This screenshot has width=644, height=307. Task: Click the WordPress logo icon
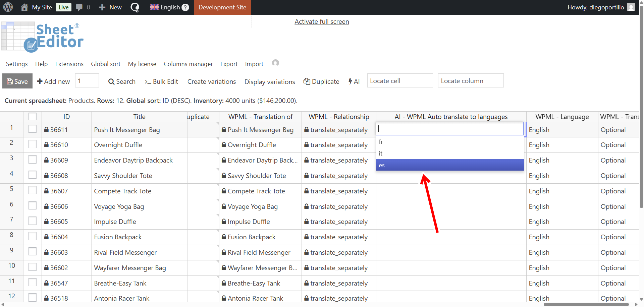point(8,7)
